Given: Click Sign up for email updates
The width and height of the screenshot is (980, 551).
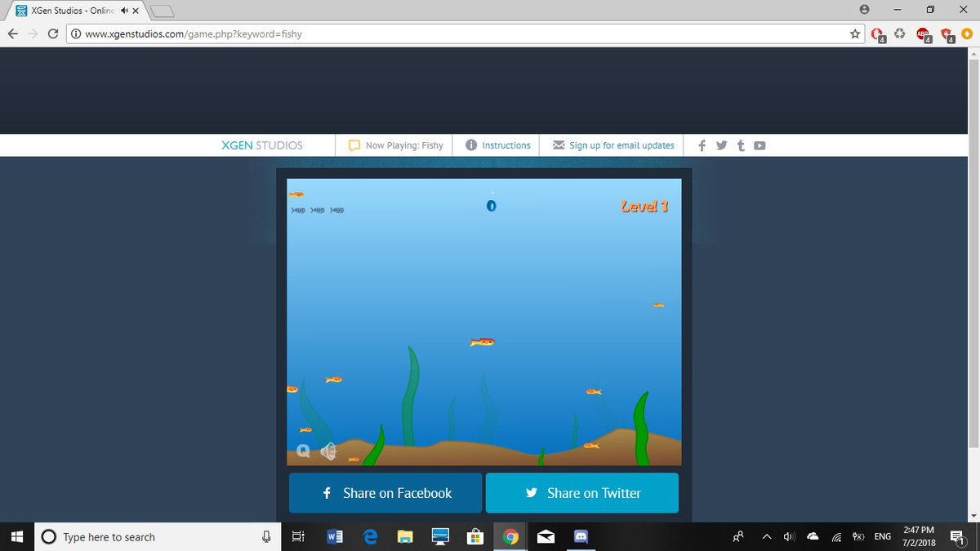Looking at the screenshot, I should click(x=613, y=145).
